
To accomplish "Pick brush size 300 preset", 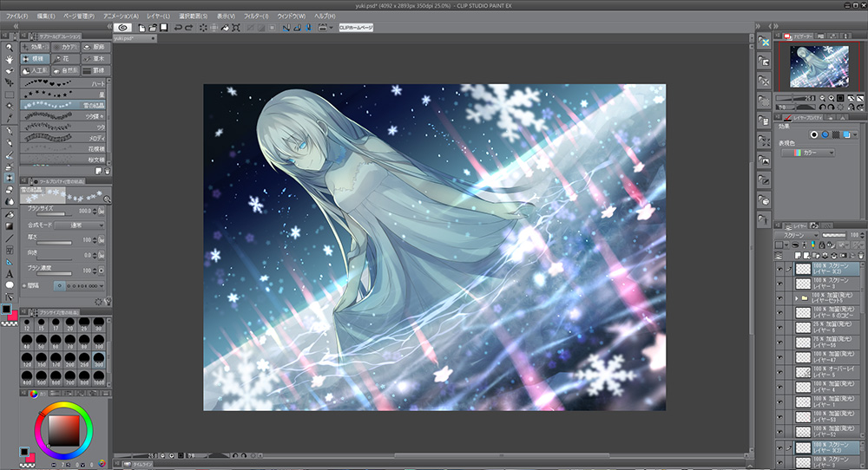I will click(x=99, y=359).
